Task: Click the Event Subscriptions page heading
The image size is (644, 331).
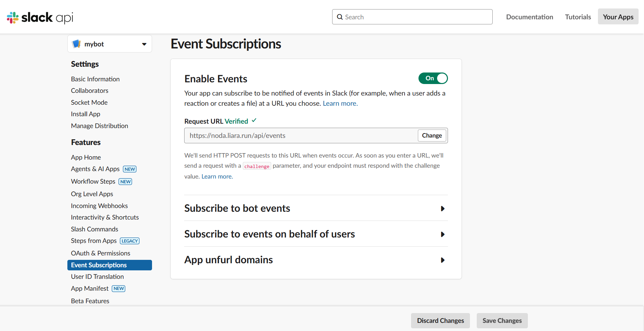Action: point(226,44)
